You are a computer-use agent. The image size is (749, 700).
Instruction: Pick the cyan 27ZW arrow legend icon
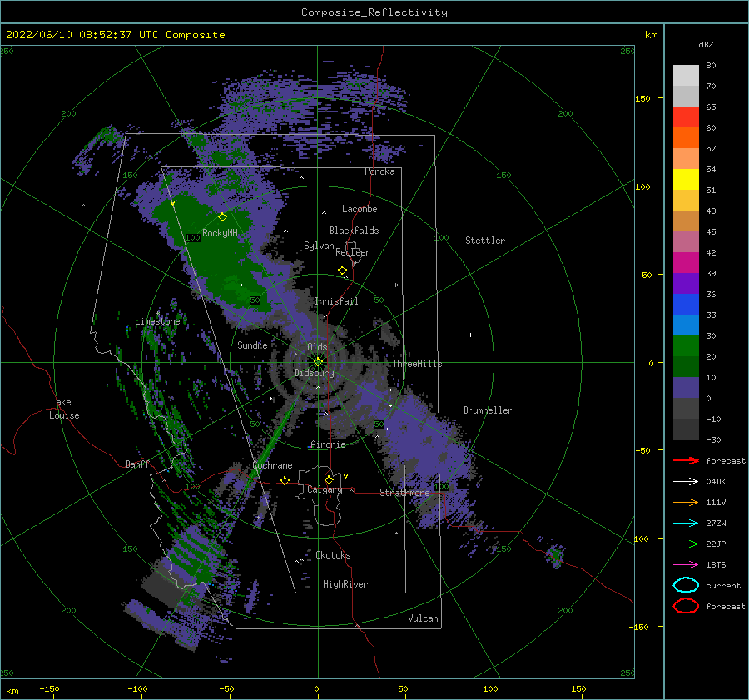point(686,524)
